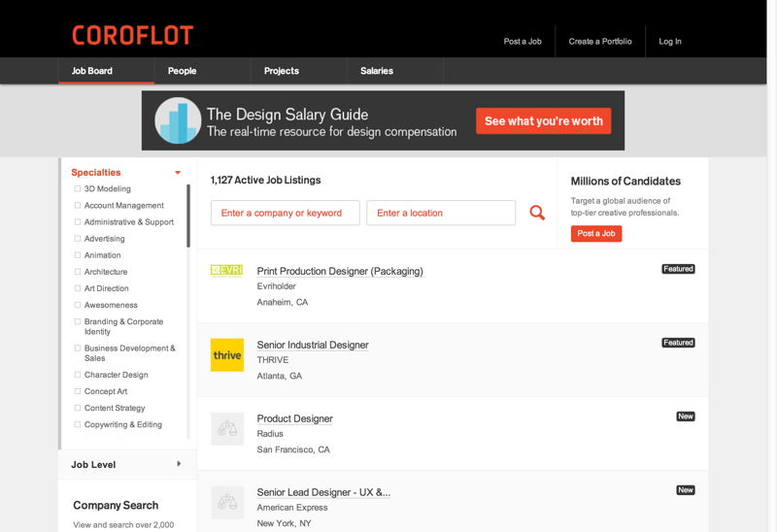Check the Content Strategy specialty

tap(78, 408)
